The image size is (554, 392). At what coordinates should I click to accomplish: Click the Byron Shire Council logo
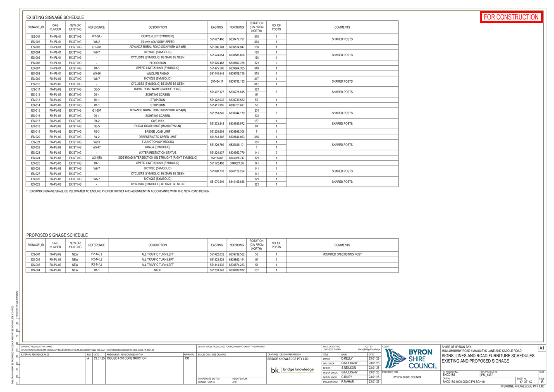click(x=411, y=359)
